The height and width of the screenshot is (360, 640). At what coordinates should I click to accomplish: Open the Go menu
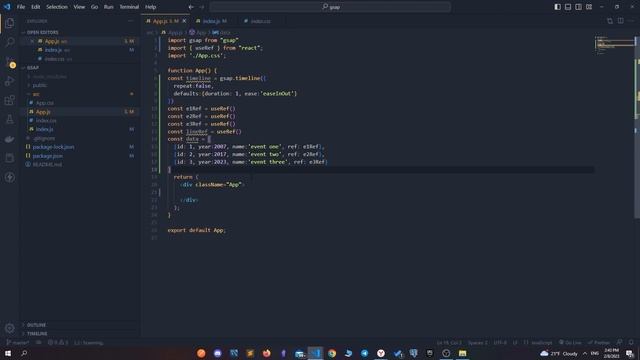tap(94, 7)
